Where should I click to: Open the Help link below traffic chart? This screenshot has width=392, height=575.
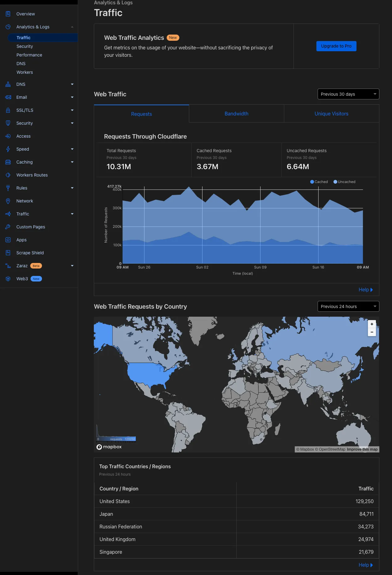365,290
